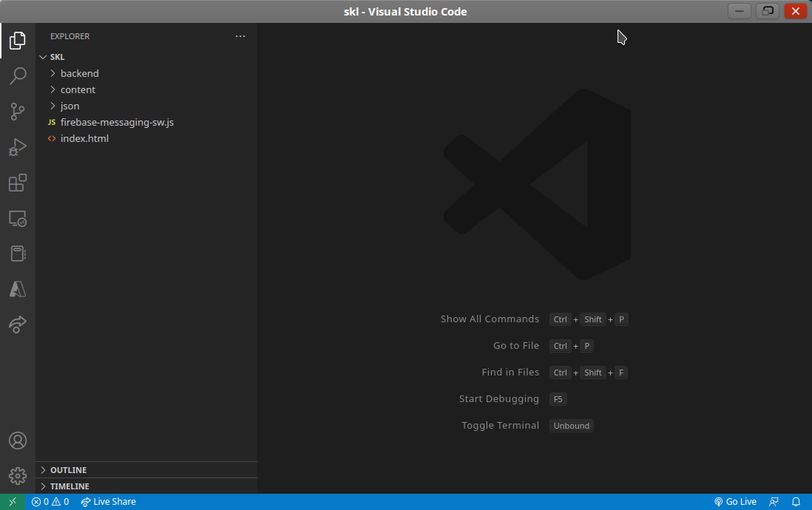
Task: Click the Toggle Terminal label
Action: (x=500, y=425)
